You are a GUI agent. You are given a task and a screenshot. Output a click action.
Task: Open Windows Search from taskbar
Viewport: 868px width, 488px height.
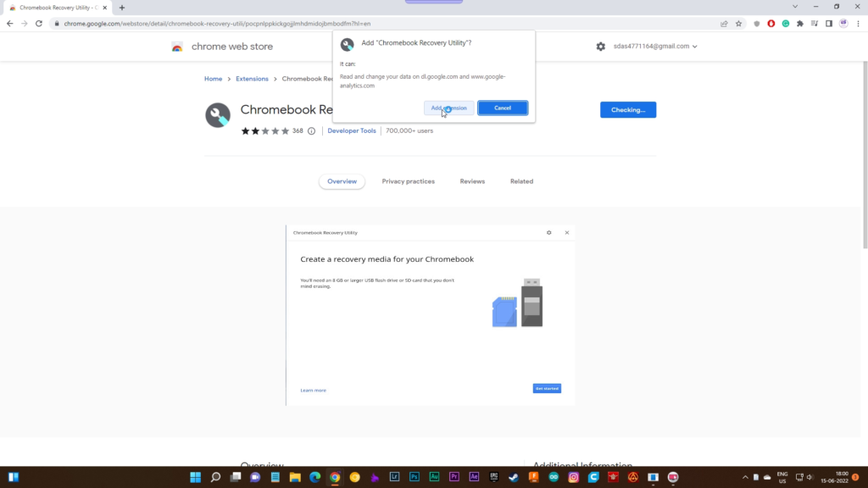215,477
